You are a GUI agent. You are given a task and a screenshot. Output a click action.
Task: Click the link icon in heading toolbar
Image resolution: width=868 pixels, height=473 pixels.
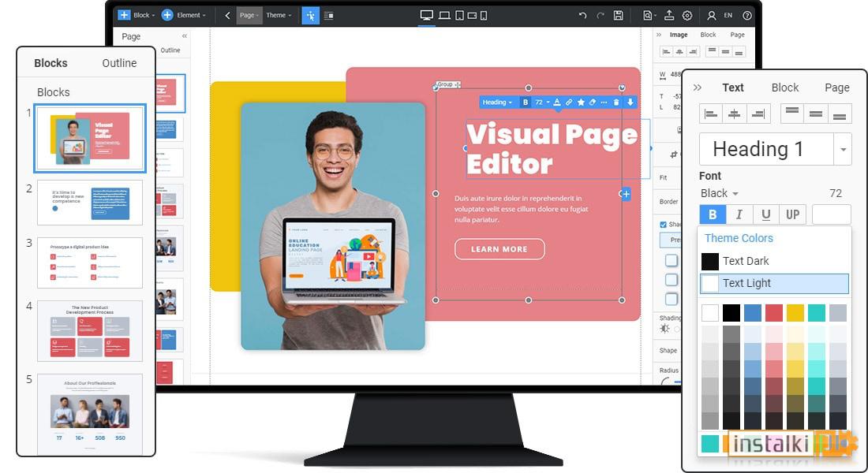569,102
